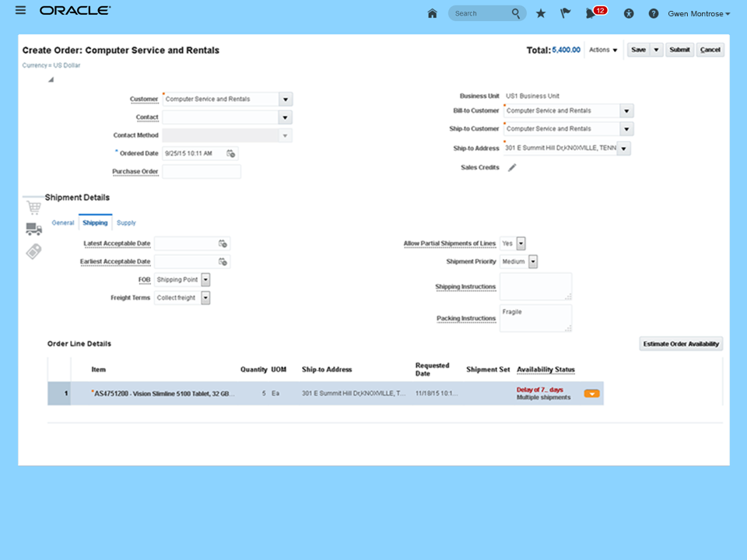Click the Shipping Instructions text area
The height and width of the screenshot is (560, 747).
[x=535, y=287]
